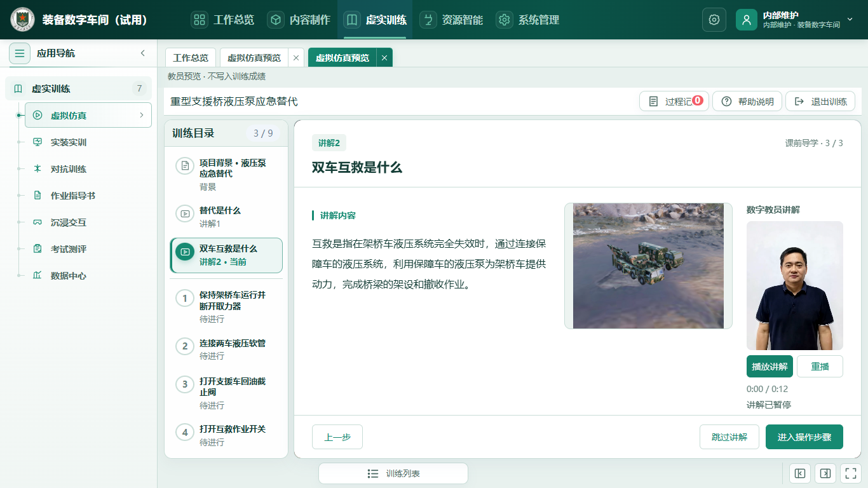Open the 内部维护 user account dropdown
Viewport: 868px width, 488px height.
tap(796, 20)
